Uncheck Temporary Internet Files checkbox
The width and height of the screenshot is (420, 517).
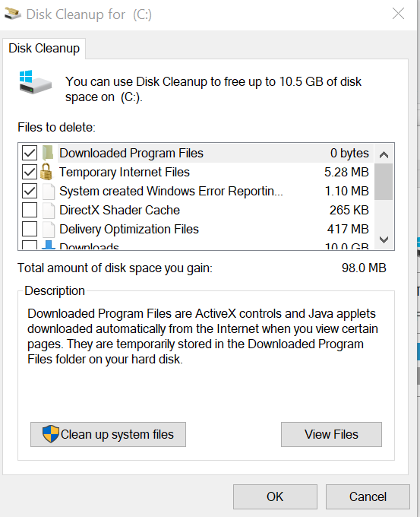30,172
